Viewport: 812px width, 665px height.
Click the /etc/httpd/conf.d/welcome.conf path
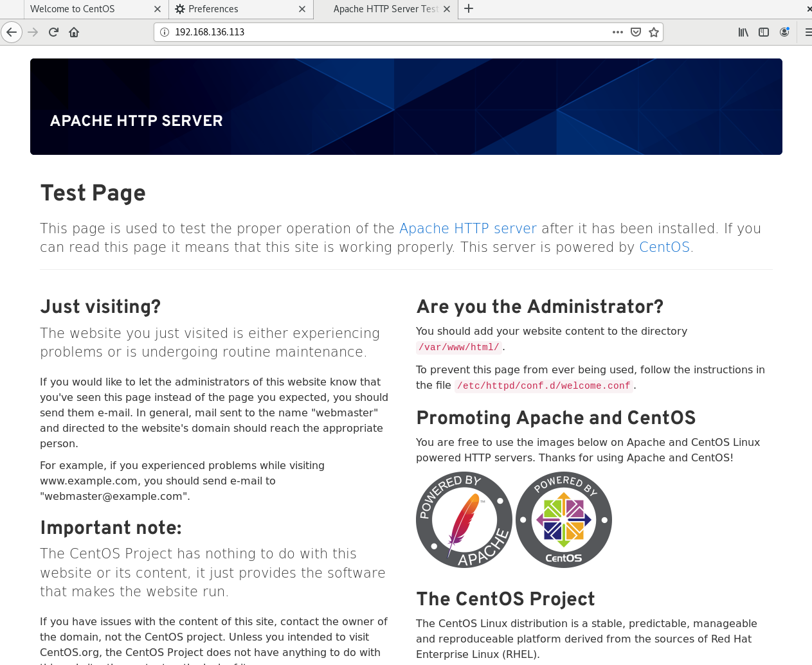click(544, 386)
